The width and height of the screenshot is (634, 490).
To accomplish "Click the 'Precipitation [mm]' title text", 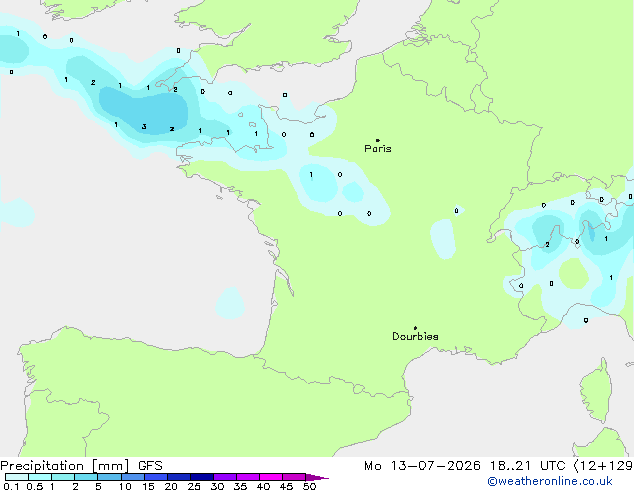I will pyautogui.click(x=65, y=466).
